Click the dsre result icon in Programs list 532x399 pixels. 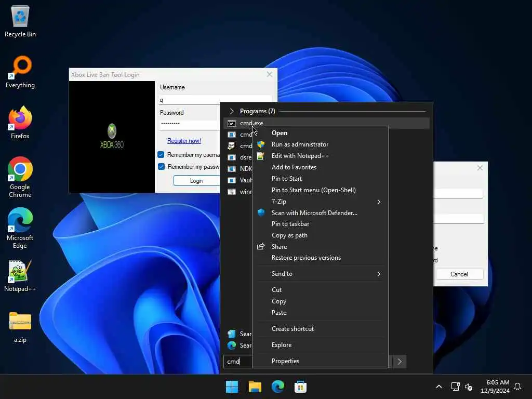[232, 157]
